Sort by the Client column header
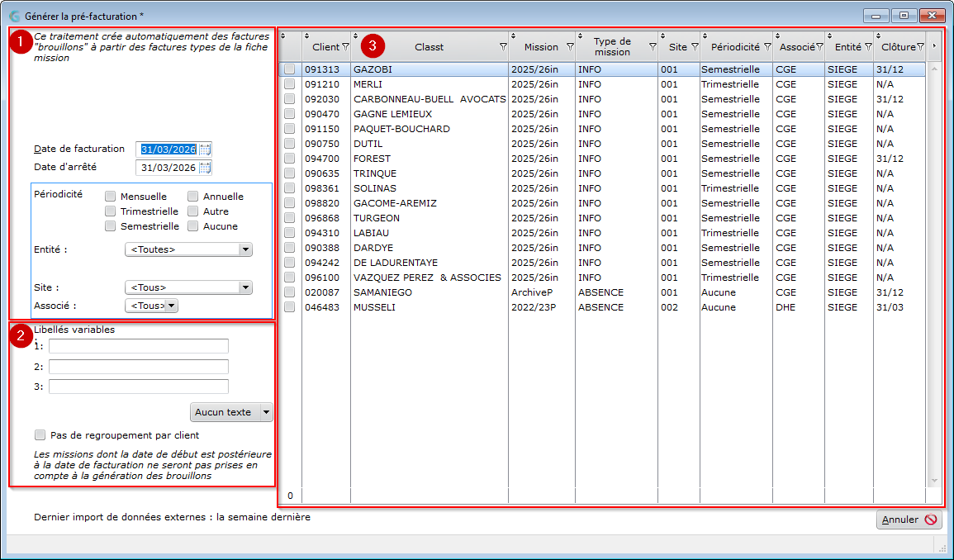This screenshot has height=560, width=954. 325,47
